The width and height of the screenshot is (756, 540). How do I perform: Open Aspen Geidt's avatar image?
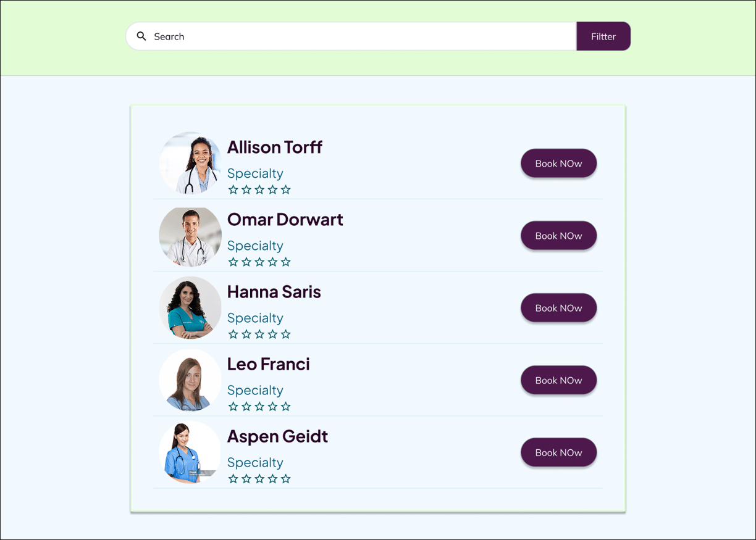coord(190,452)
